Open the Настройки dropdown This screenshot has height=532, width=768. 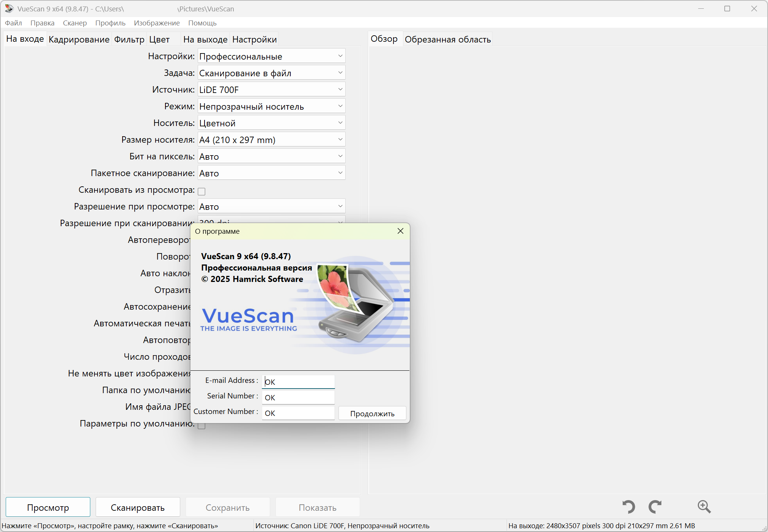pos(271,56)
